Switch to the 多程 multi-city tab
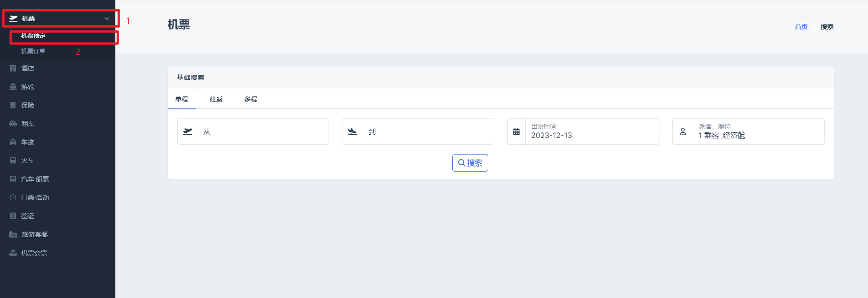Image resolution: width=868 pixels, height=298 pixels. point(251,99)
